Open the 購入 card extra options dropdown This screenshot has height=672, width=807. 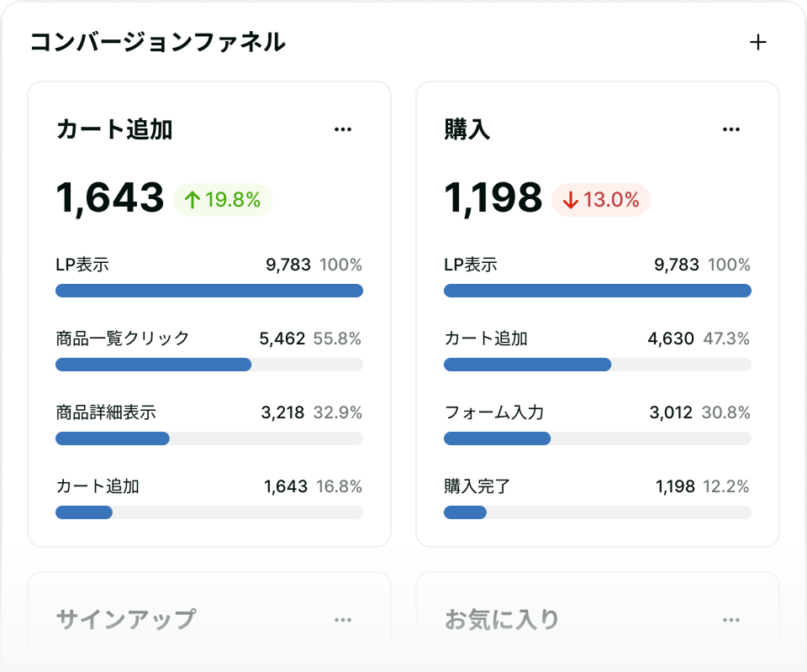[731, 128]
